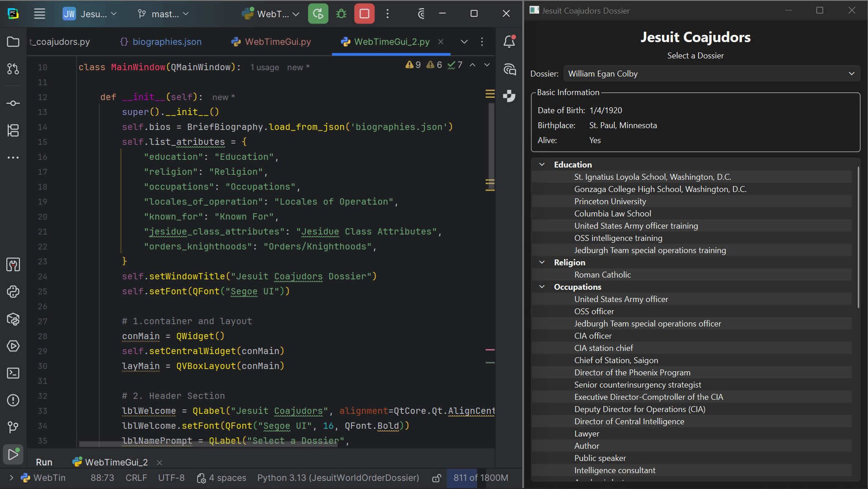
Task: Change indent setting 4 spaces
Action: pos(222,478)
